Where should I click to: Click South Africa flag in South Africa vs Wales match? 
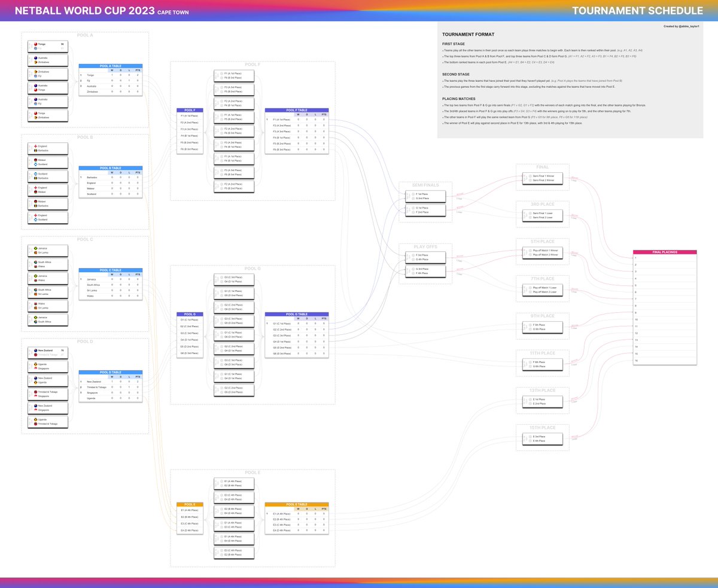point(36,261)
